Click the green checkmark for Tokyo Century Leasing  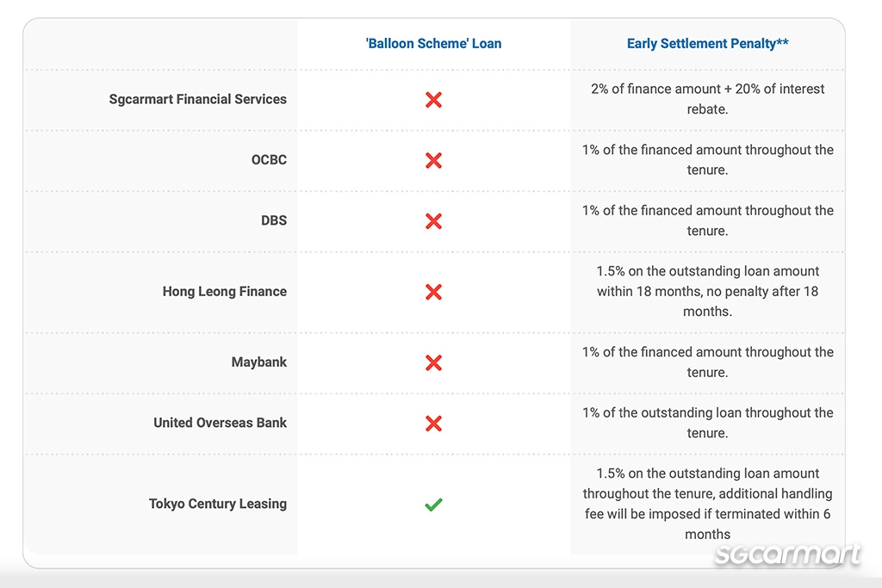(433, 504)
